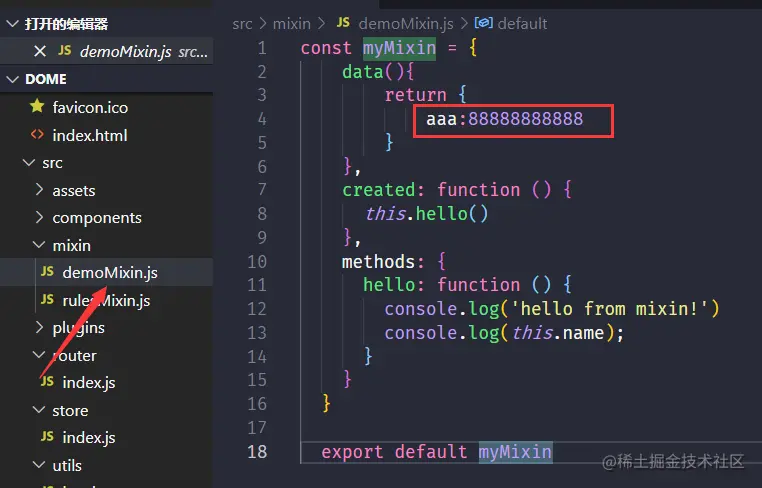Open demoMixin.js from the open editors list
Screen dimensions: 762x488
click(125, 52)
